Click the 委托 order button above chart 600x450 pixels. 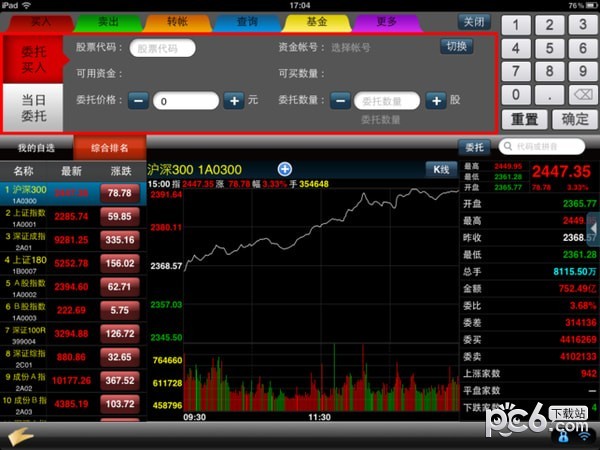coord(474,147)
